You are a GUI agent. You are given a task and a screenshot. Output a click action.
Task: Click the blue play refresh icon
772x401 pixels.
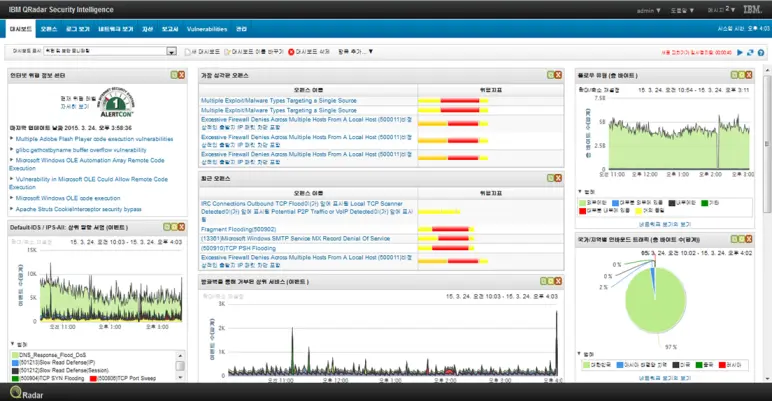coord(739,52)
